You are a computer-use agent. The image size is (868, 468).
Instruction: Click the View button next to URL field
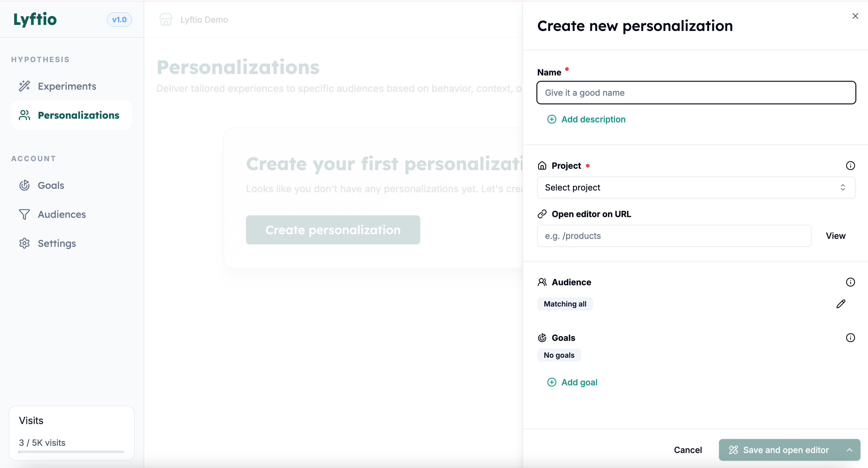pyautogui.click(x=835, y=236)
